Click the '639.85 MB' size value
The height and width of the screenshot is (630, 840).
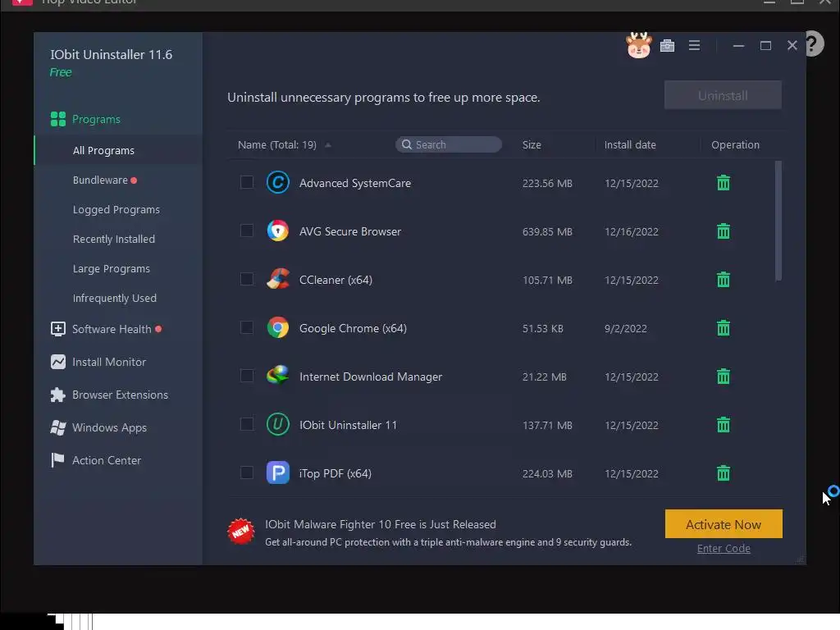coord(547,231)
